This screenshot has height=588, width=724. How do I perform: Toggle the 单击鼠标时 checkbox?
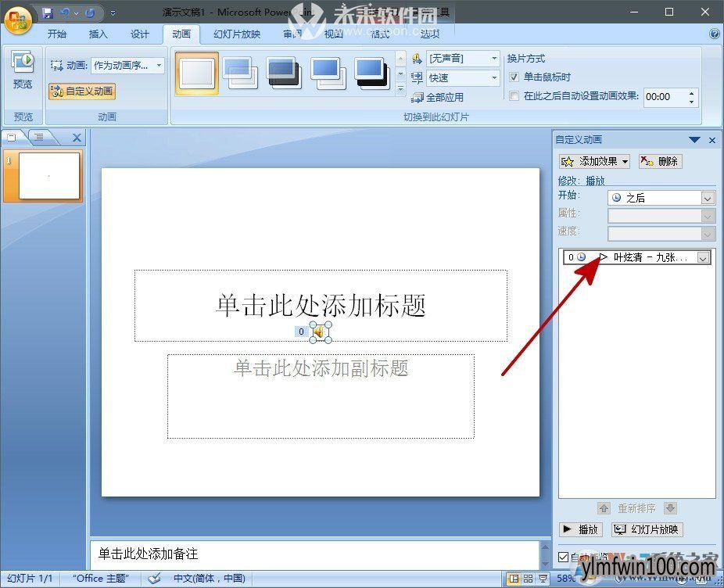514,77
